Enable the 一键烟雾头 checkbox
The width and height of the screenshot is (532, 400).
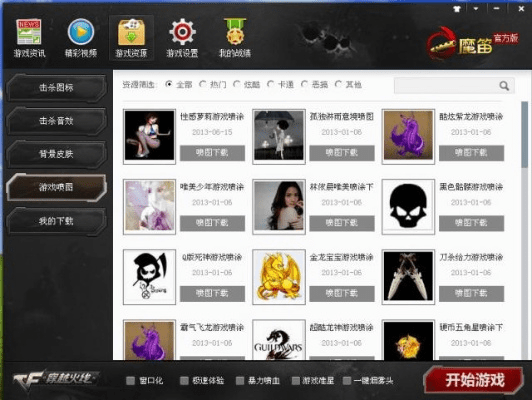point(346,381)
